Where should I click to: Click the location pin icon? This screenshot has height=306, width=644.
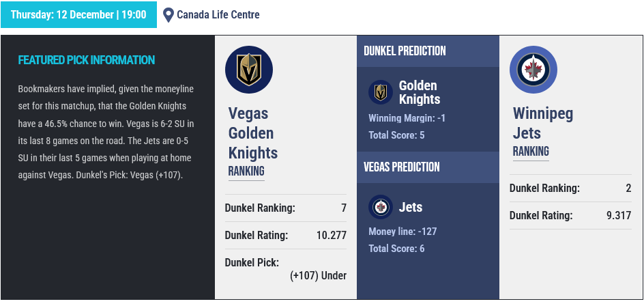click(169, 14)
